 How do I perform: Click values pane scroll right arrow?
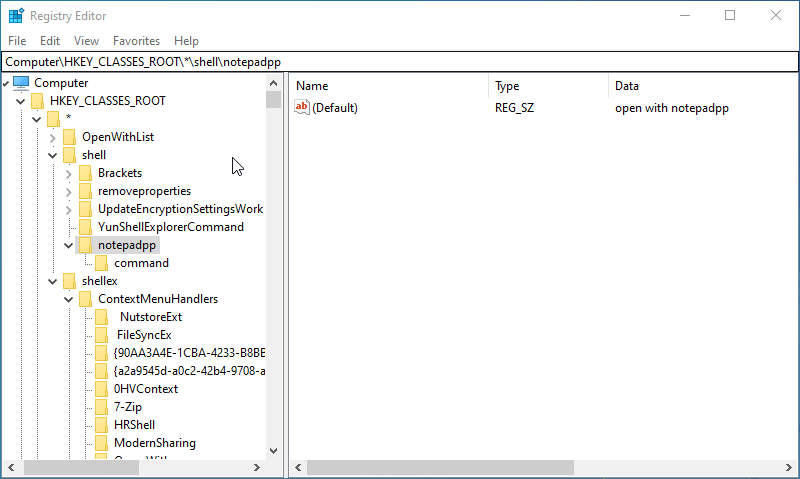pos(789,467)
